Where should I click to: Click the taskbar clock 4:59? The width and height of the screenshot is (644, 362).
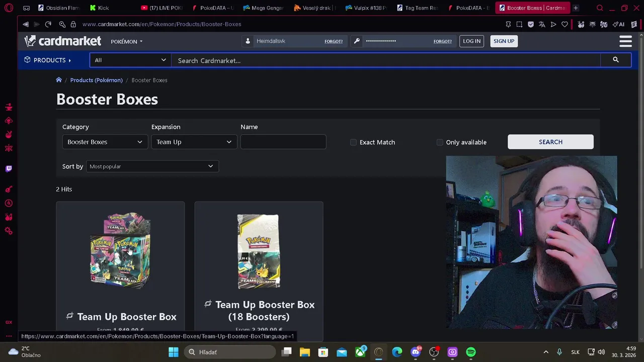(x=624, y=352)
